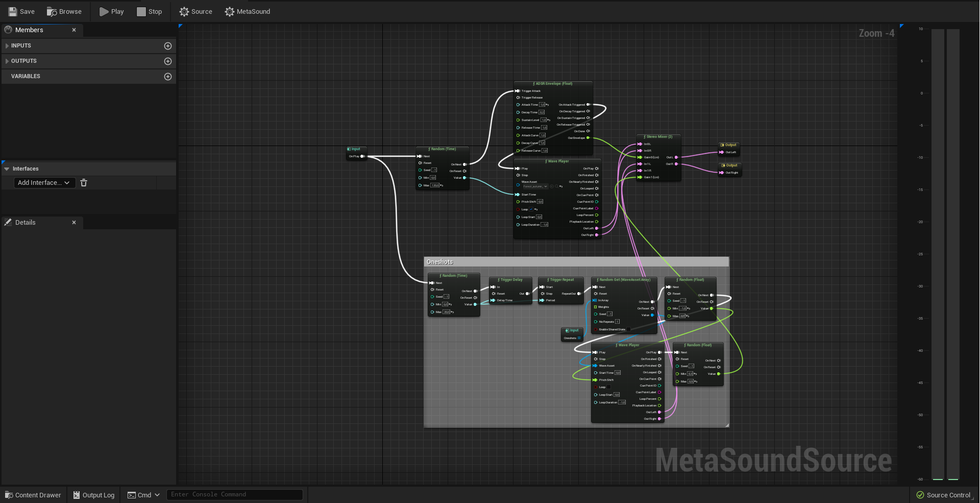Click In Array pin on Random Get node
Viewport: 980px width, 503px height.
coord(595,300)
